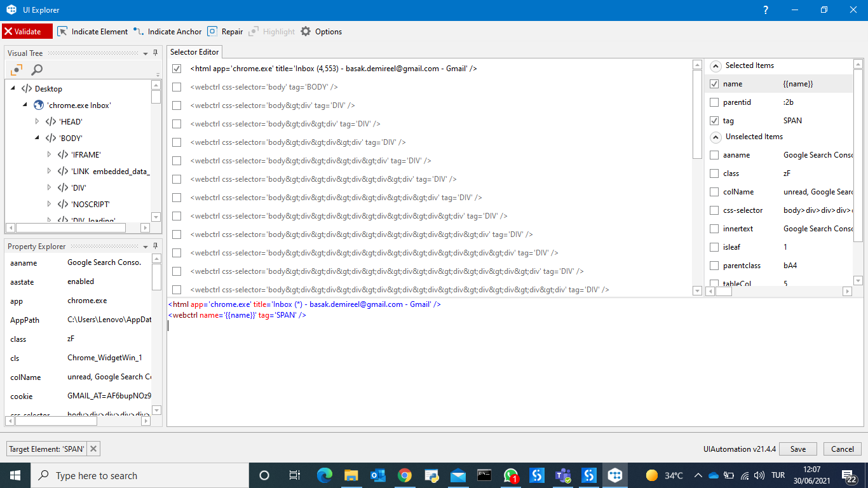This screenshot has width=868, height=488.
Task: Click the Save button
Action: [798, 449]
